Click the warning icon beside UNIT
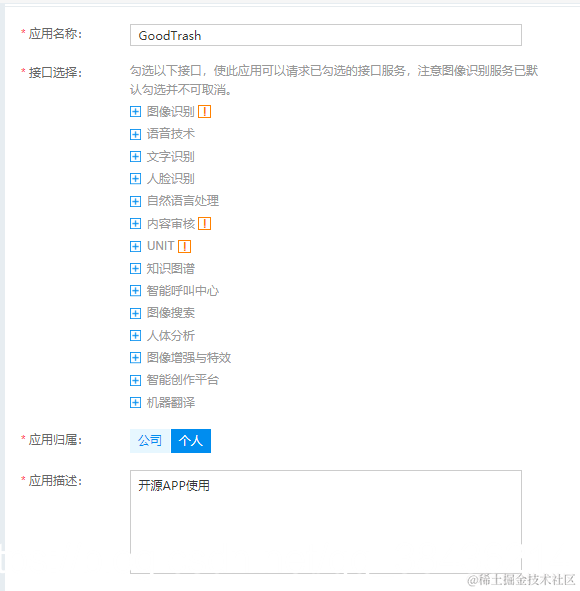The width and height of the screenshot is (580, 591). [x=185, y=246]
